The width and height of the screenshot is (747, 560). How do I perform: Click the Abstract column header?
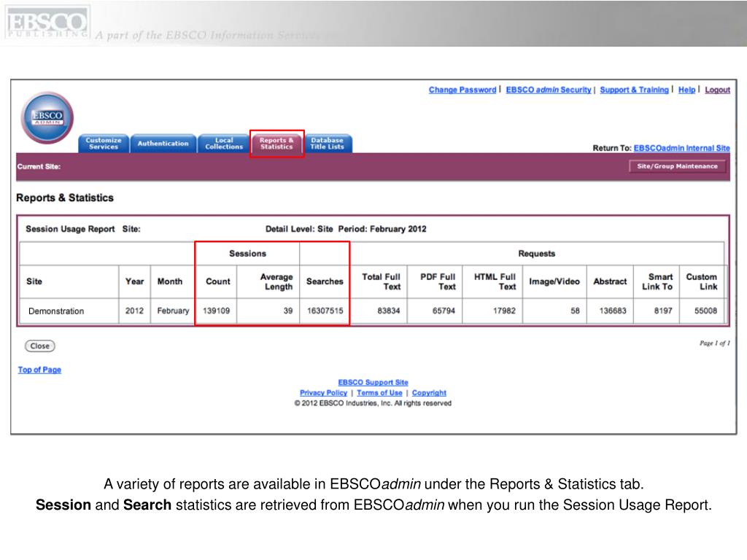[x=610, y=281]
